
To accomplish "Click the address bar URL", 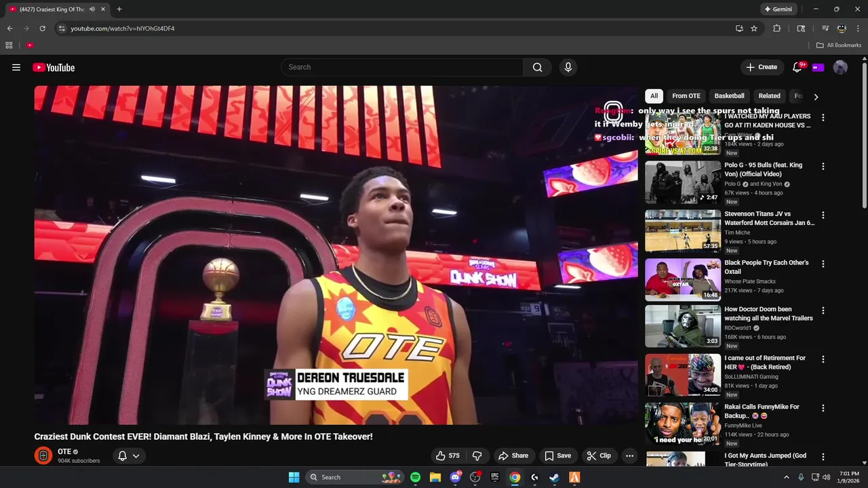I will click(123, 28).
